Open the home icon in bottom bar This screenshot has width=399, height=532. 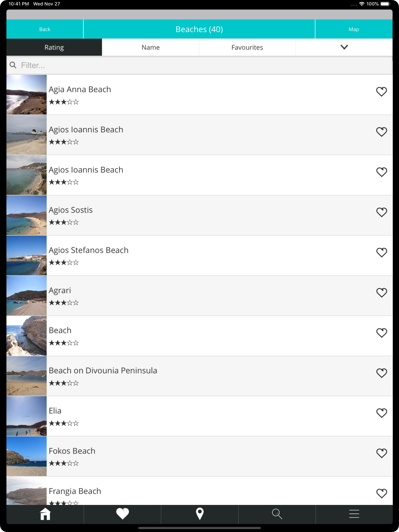pyautogui.click(x=45, y=514)
